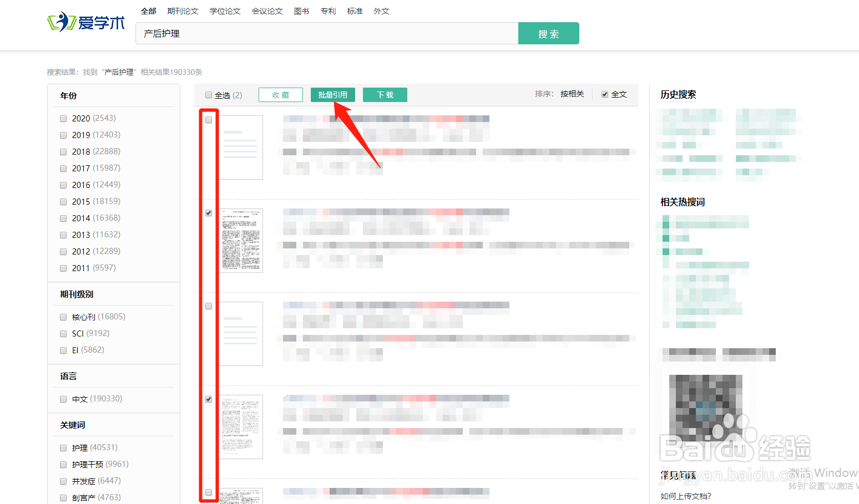Filter by year 2018 checkbox

pyautogui.click(x=63, y=152)
